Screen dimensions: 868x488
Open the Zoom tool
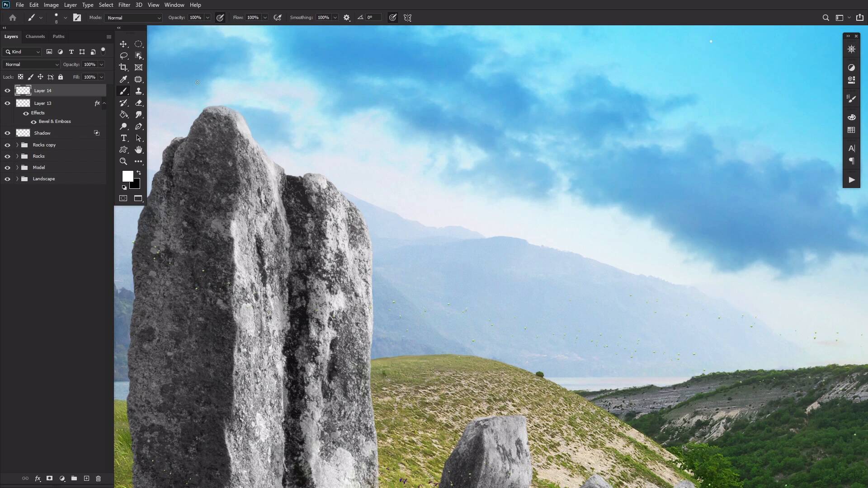pos(123,161)
